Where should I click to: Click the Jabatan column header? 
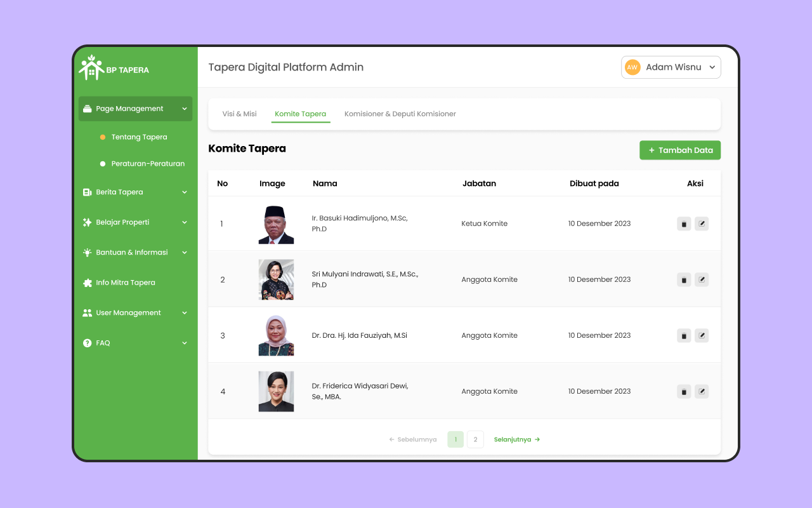point(479,184)
